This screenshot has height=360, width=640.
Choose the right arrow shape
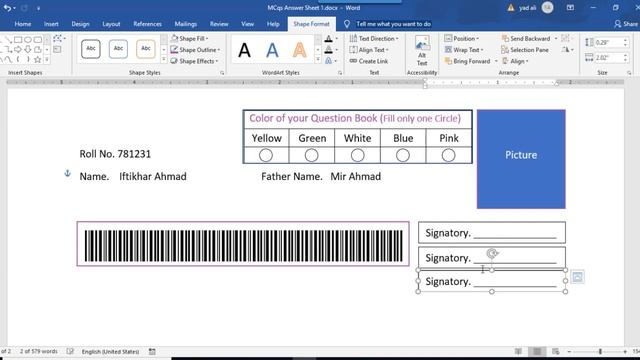click(x=18, y=50)
